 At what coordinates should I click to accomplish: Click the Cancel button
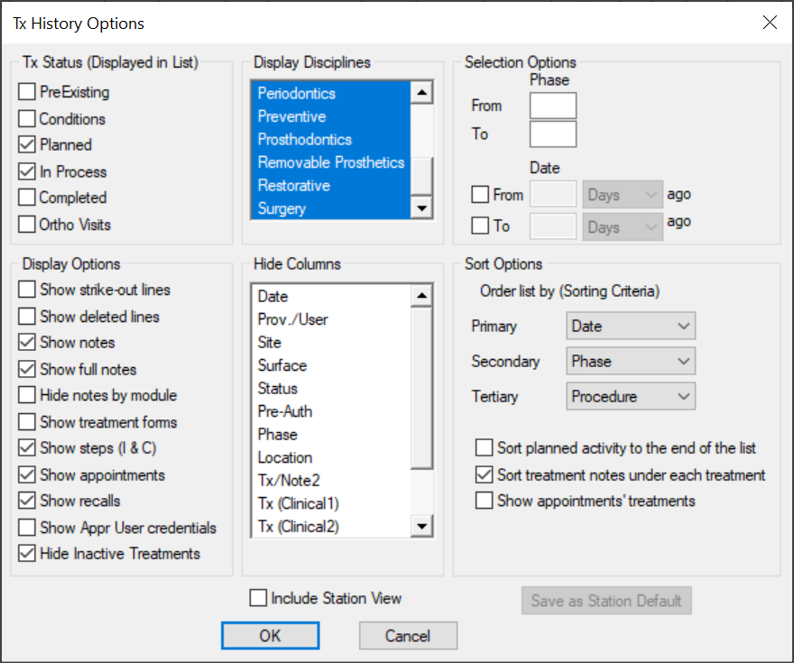tap(407, 636)
